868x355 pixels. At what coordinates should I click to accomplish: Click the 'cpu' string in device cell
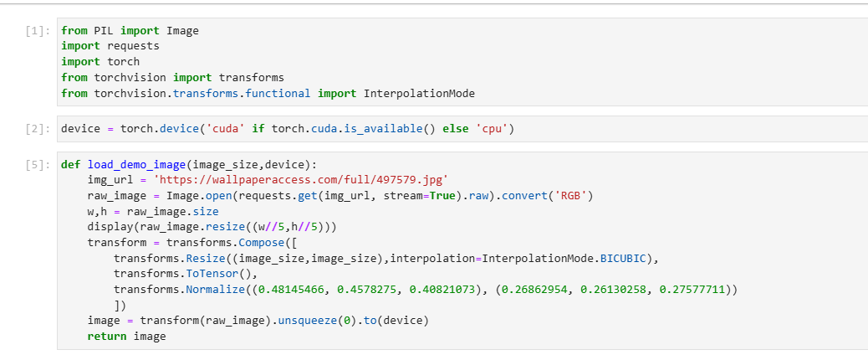pyautogui.click(x=492, y=129)
